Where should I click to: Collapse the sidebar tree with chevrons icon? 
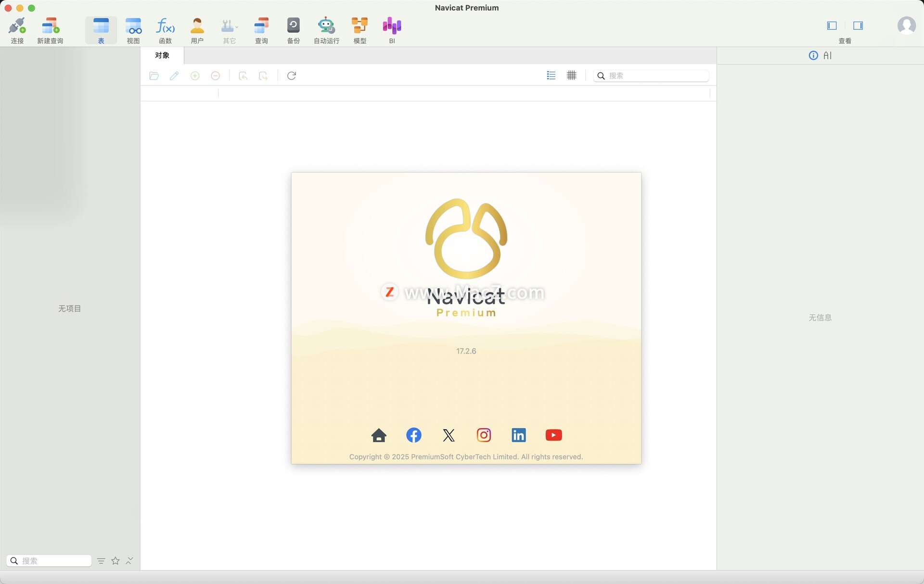[x=129, y=561]
